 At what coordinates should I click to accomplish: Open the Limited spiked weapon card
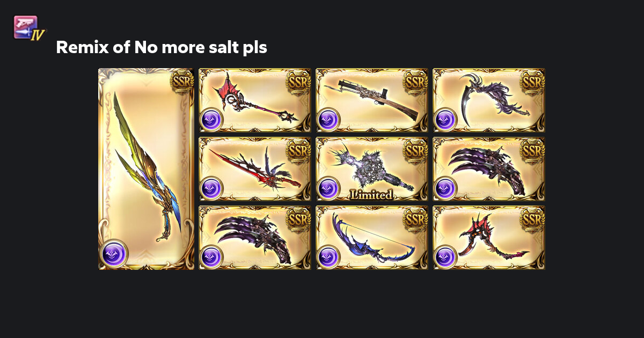(372, 169)
